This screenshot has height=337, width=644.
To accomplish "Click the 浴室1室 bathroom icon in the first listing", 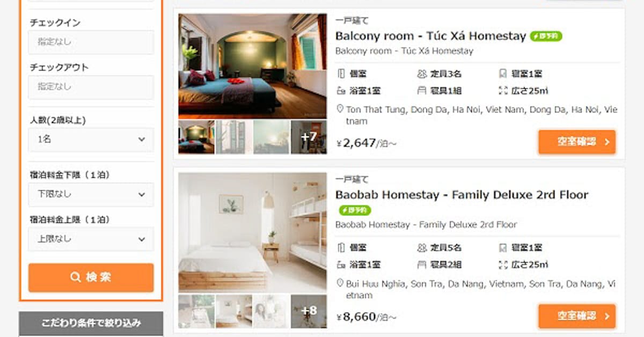I will [341, 91].
